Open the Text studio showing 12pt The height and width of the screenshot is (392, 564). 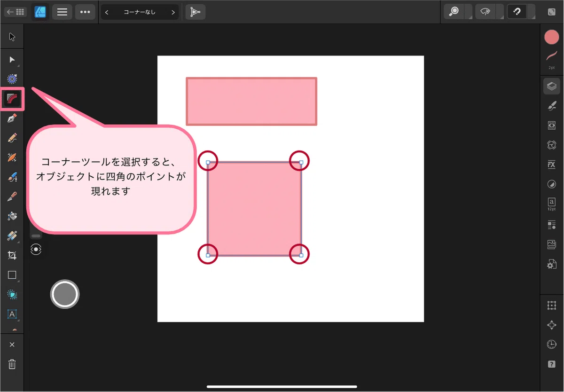pos(552,204)
